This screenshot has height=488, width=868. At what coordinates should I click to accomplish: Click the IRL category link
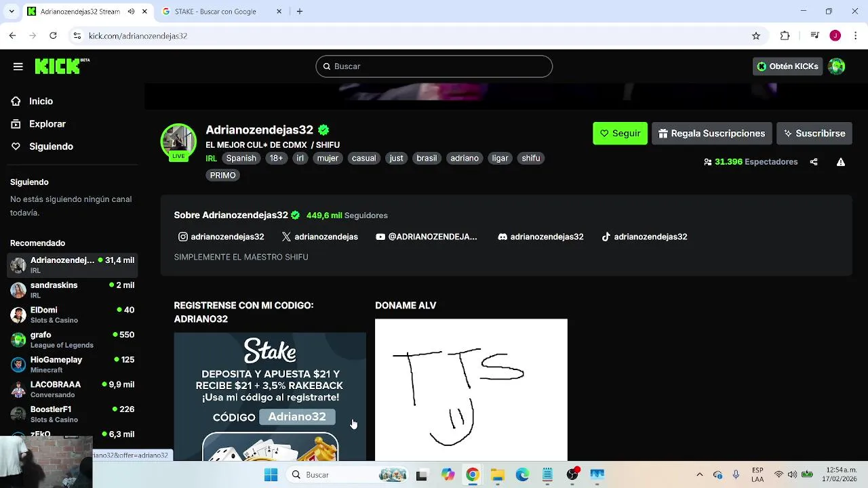pyautogui.click(x=211, y=158)
